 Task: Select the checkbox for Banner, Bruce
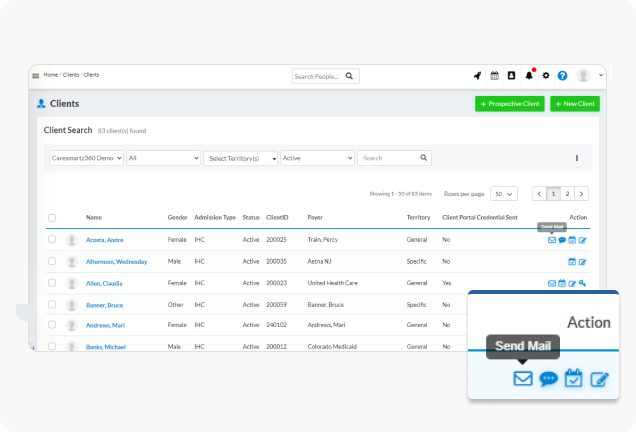52,304
